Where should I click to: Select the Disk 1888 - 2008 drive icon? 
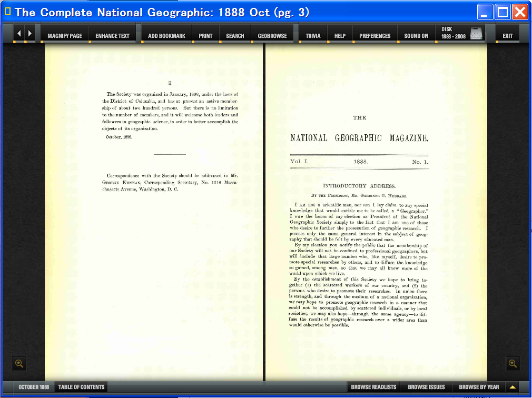point(476,33)
